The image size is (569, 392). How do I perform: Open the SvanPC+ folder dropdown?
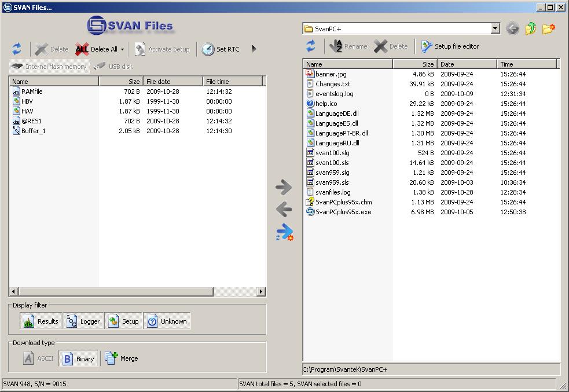pyautogui.click(x=495, y=28)
